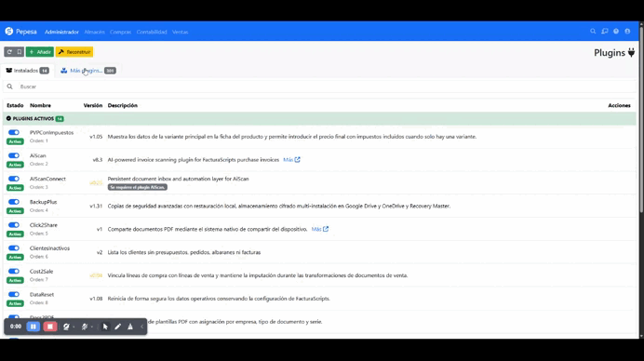Open the Administrador menu
This screenshot has height=361, width=644.
pos(61,32)
